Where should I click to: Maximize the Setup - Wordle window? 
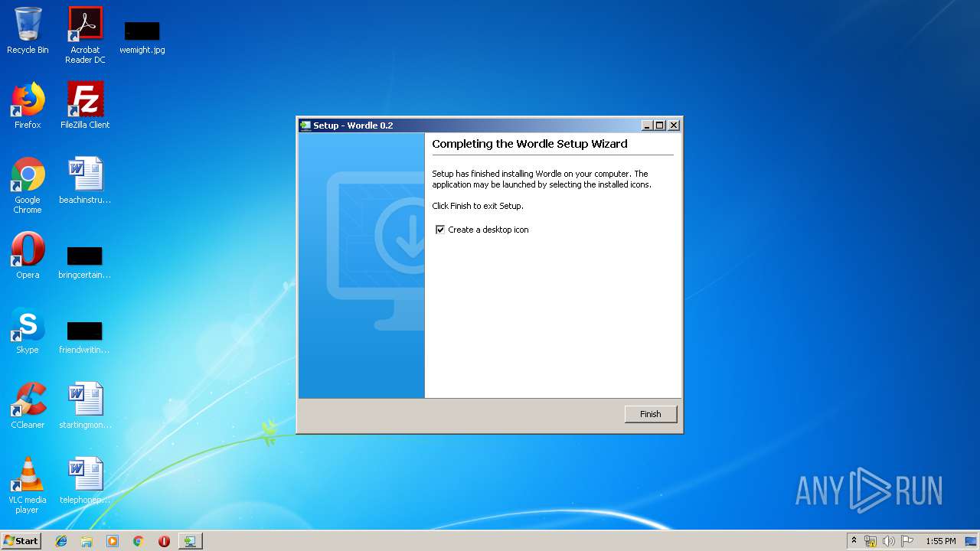660,126
